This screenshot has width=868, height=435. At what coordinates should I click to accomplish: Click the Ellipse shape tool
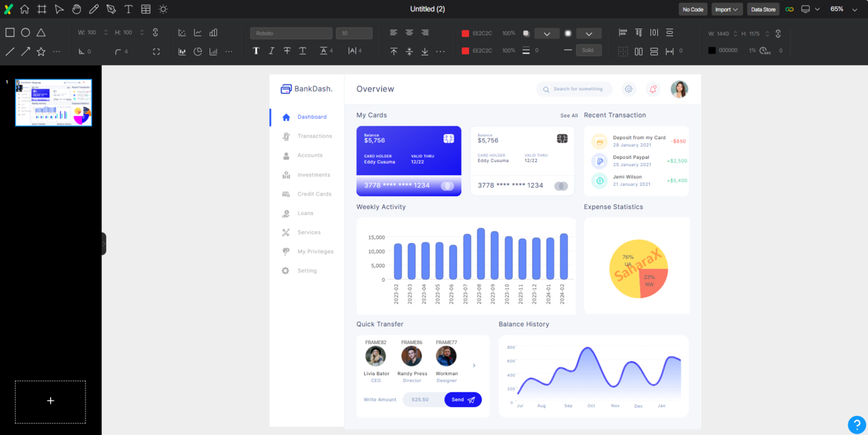click(x=25, y=33)
